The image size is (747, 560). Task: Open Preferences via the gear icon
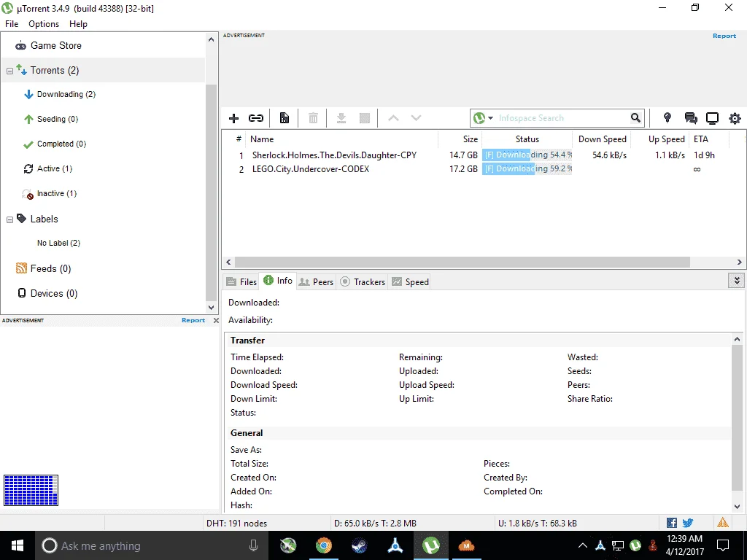tap(735, 118)
